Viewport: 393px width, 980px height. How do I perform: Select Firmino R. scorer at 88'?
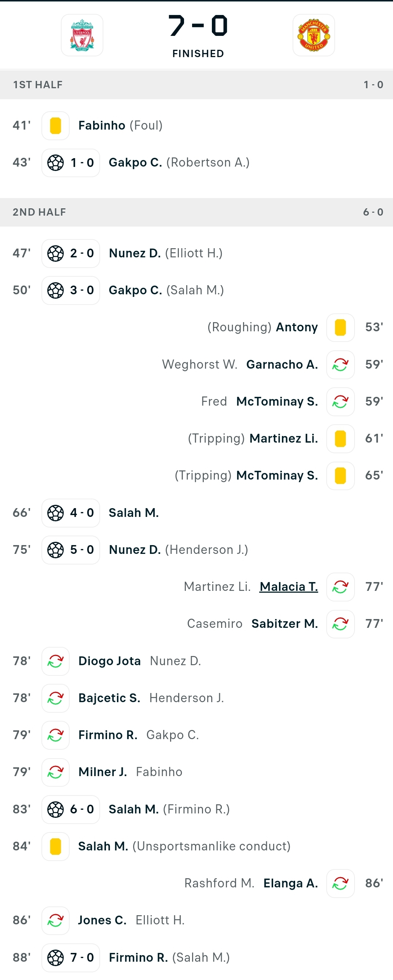138,958
